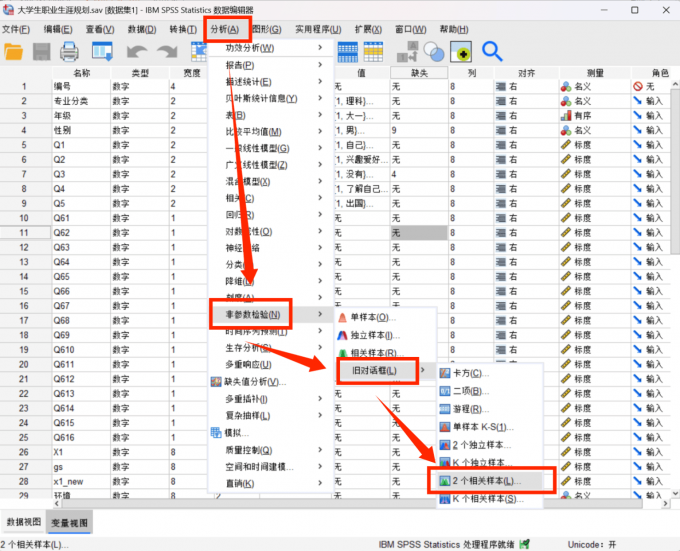This screenshot has width=680, height=551.
Task: Open the 分析(A) menu
Action: [x=225, y=29]
